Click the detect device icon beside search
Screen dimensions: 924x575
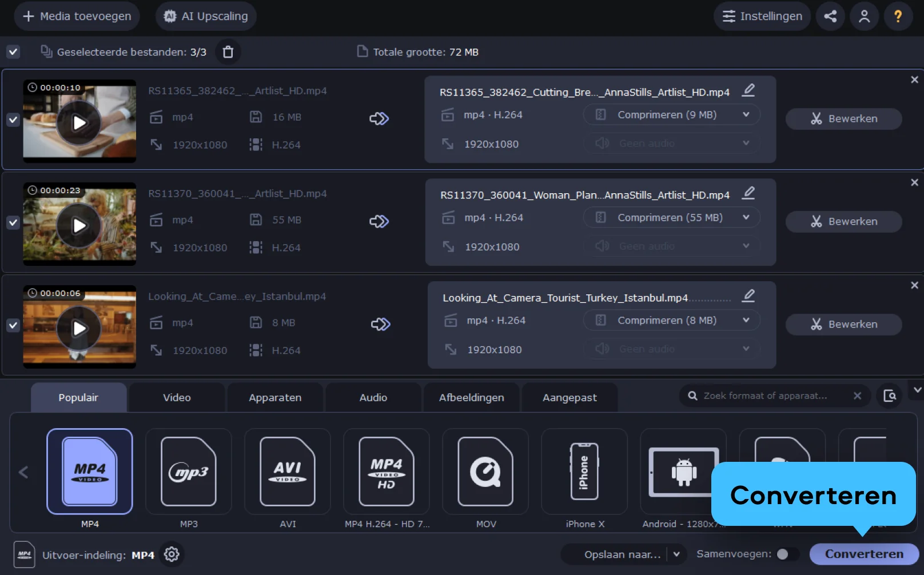pos(890,396)
